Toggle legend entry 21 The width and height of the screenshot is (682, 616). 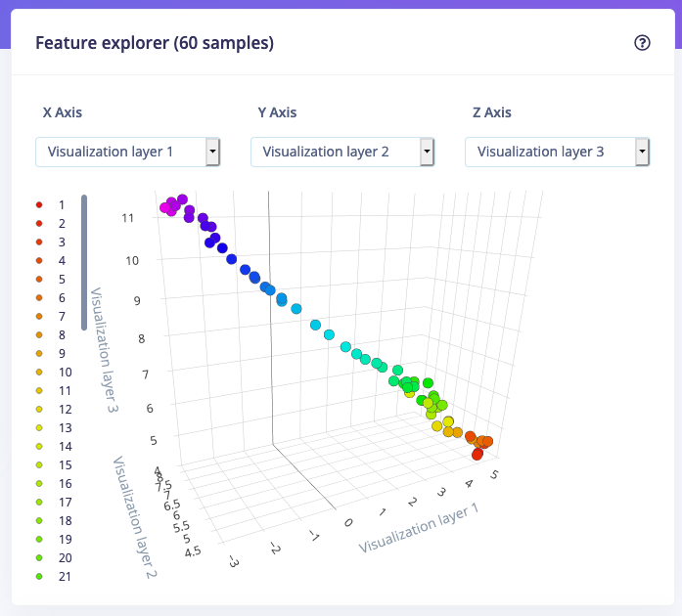pyautogui.click(x=54, y=577)
